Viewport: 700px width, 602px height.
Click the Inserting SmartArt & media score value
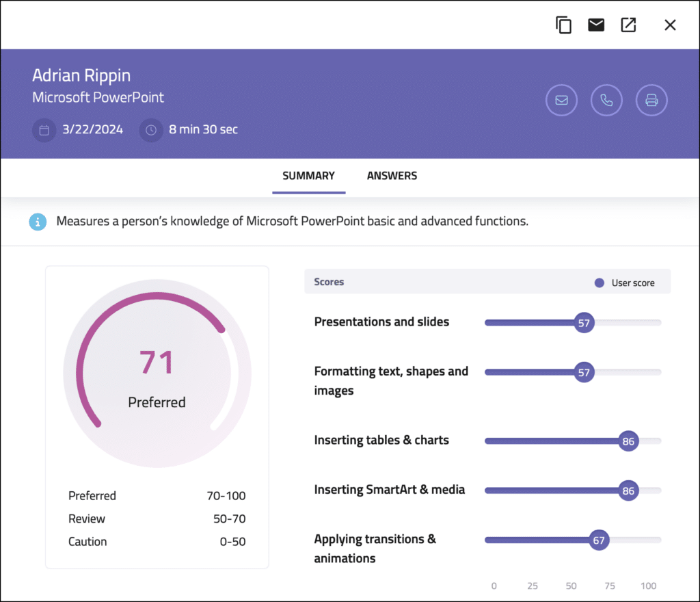point(630,490)
